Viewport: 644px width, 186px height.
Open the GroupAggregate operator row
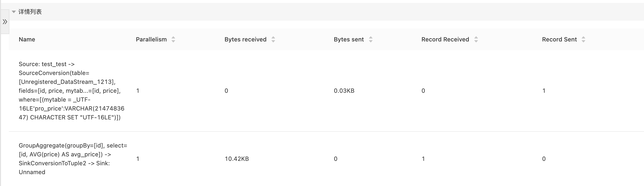pos(326,159)
